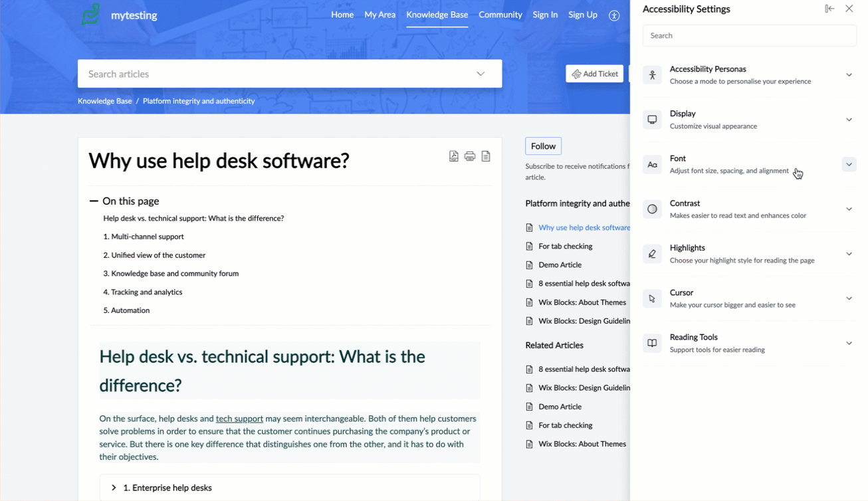Open 'Why use help desk software' sidebar article
Viewport: 868px width, 501px height.
tap(584, 228)
